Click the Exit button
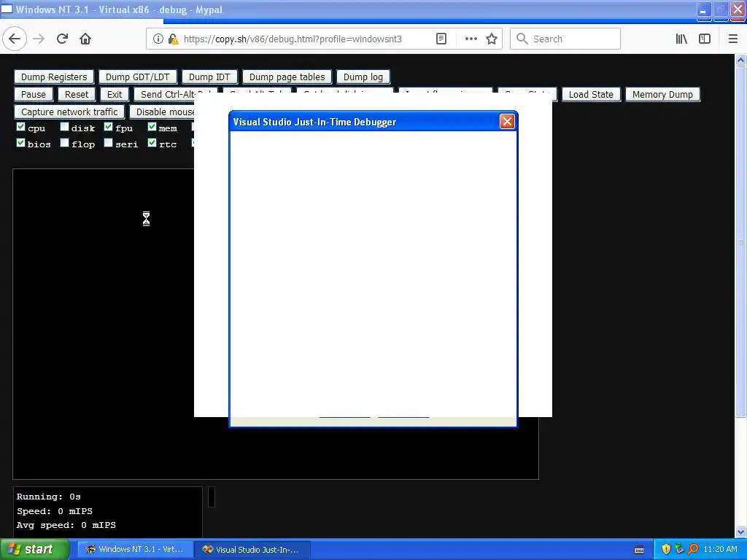This screenshot has height=560, width=747. click(x=115, y=95)
